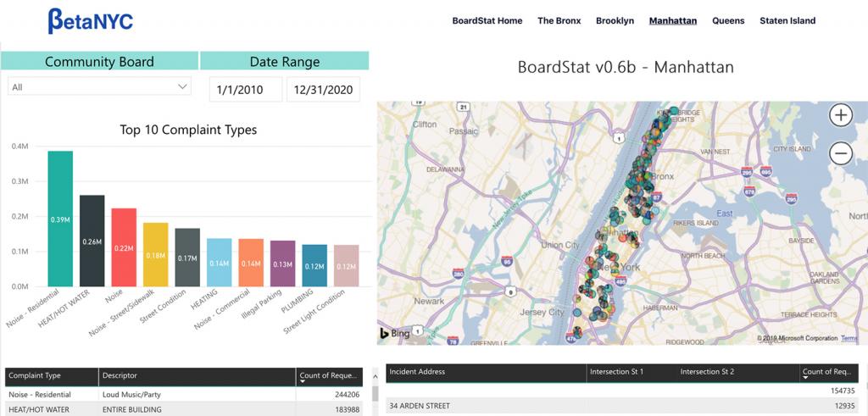Click the Terms link on map

click(x=849, y=338)
